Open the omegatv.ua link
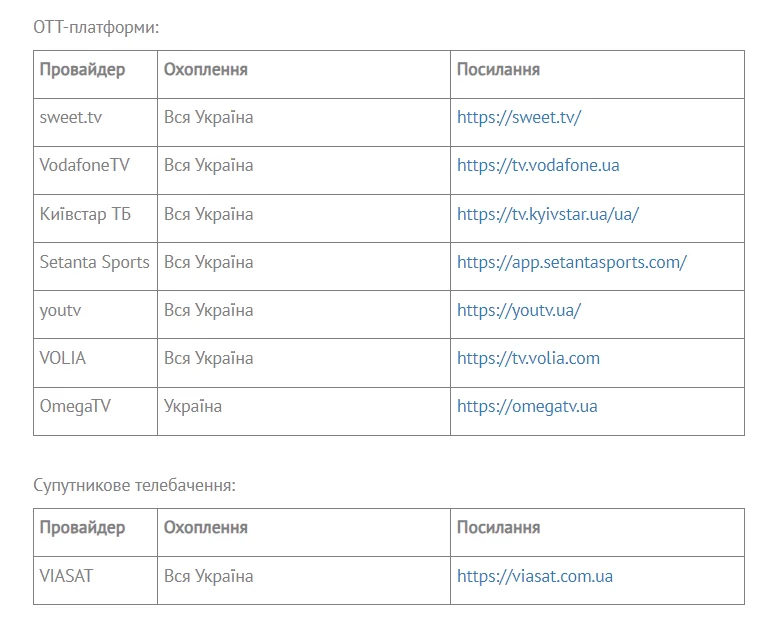Screen dimensions: 780x633 click(527, 406)
